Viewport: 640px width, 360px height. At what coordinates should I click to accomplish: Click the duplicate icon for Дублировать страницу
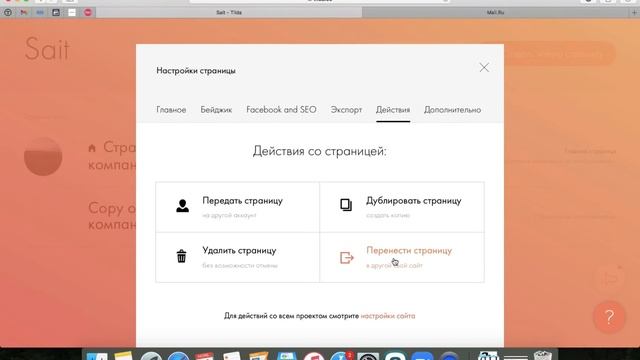[346, 204]
